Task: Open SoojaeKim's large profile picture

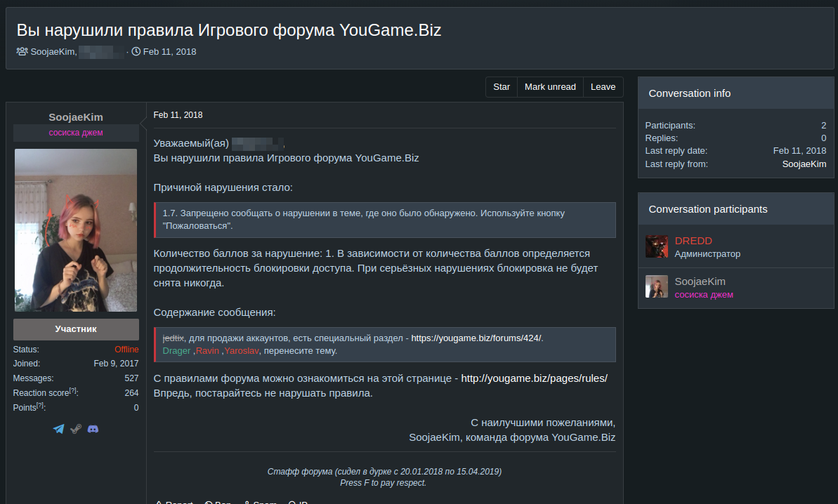Action: click(x=76, y=230)
